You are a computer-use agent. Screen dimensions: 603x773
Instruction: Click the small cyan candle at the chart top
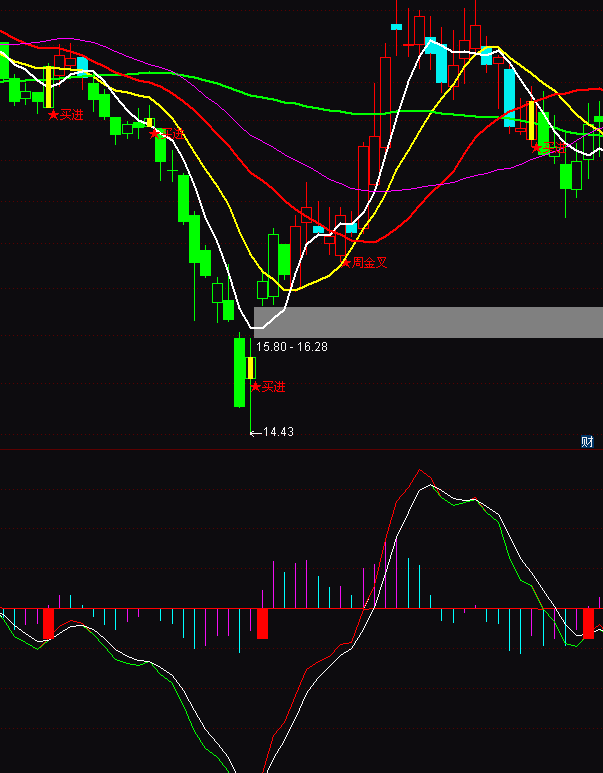[397, 25]
